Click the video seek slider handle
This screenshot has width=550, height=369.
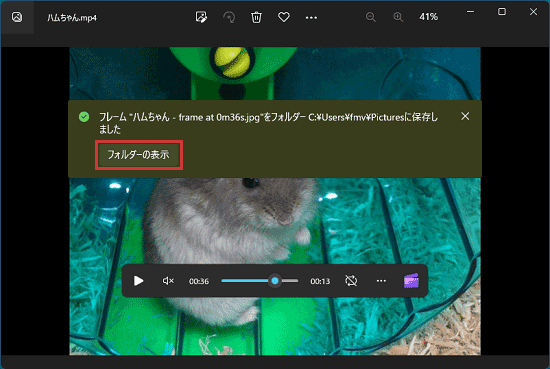[275, 281]
